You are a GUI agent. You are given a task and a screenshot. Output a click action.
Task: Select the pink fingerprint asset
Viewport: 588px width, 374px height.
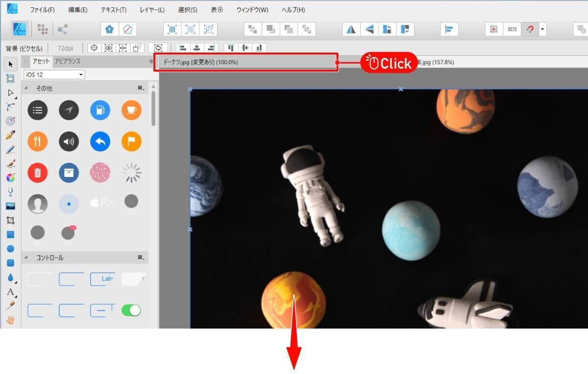point(100,172)
